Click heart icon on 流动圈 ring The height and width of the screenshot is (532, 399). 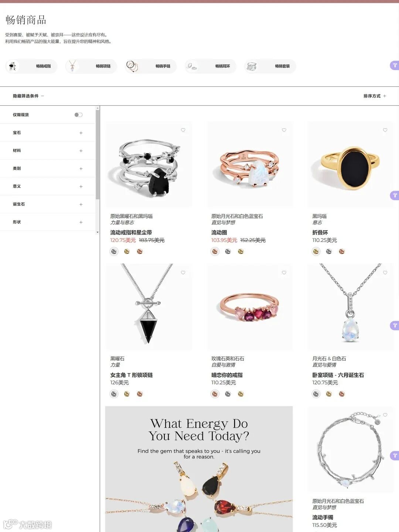coord(284,130)
